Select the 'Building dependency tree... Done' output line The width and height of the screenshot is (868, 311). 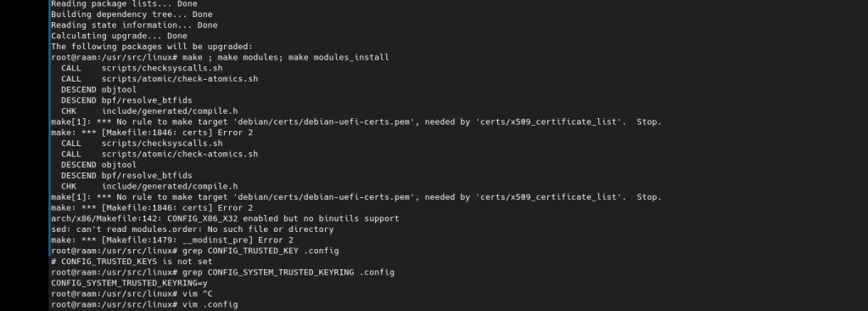point(132,14)
